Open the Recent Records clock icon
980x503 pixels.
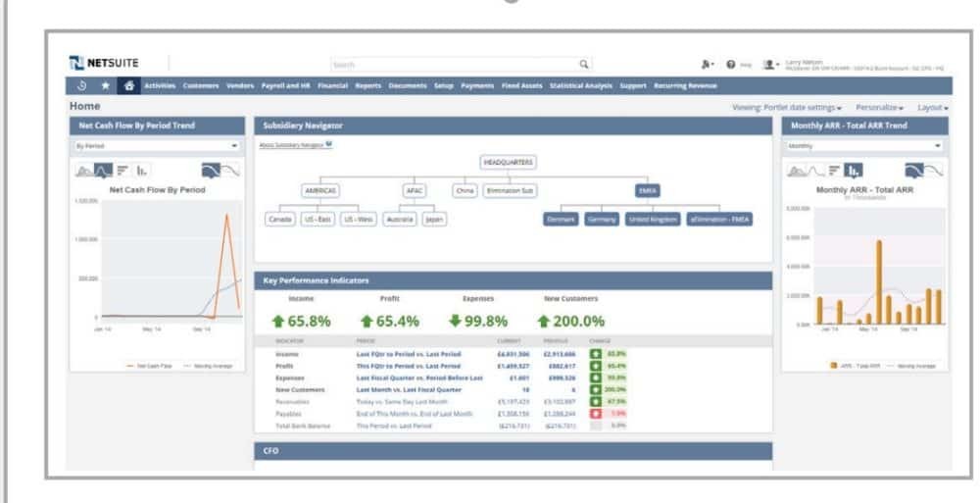(x=82, y=86)
